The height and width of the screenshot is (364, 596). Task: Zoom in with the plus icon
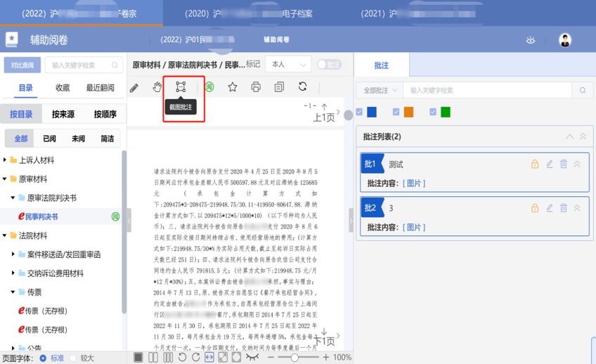pos(325,357)
